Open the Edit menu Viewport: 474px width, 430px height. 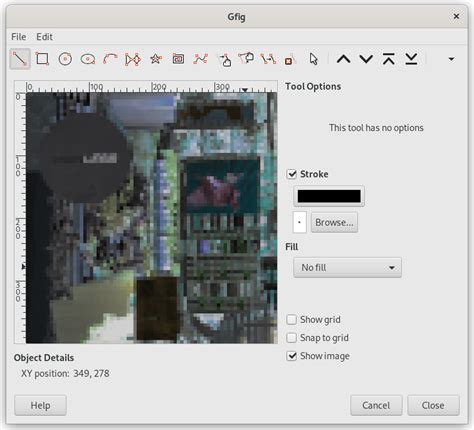tap(44, 37)
